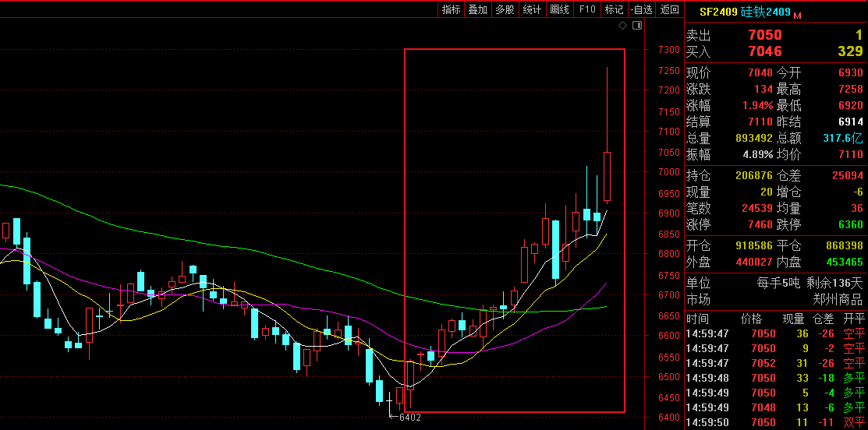
Task: Click the red M marker beside 硅铁2409
Action: click(798, 14)
